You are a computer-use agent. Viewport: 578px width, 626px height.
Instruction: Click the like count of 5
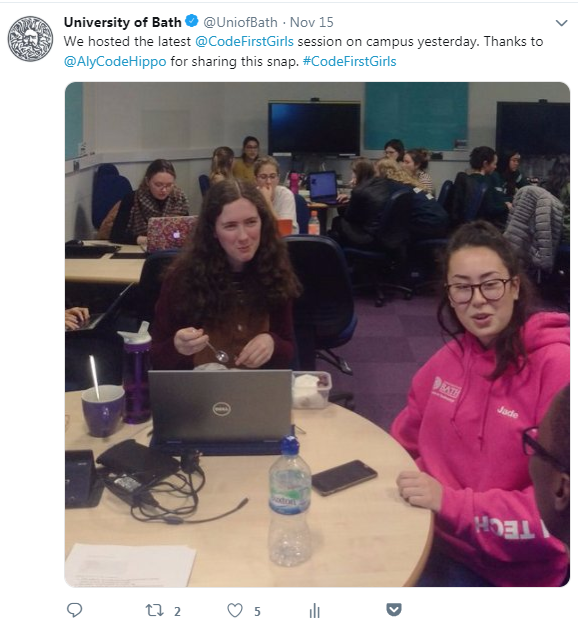tap(257, 611)
